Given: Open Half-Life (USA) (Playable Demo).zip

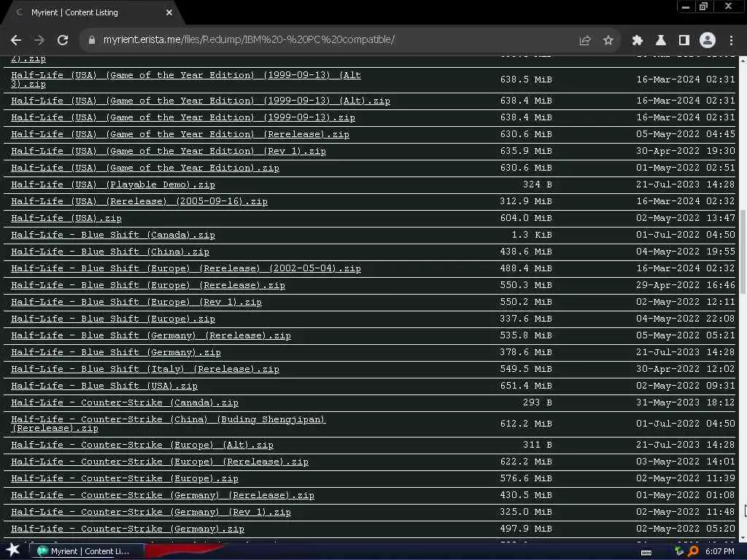Looking at the screenshot, I should click(x=113, y=184).
